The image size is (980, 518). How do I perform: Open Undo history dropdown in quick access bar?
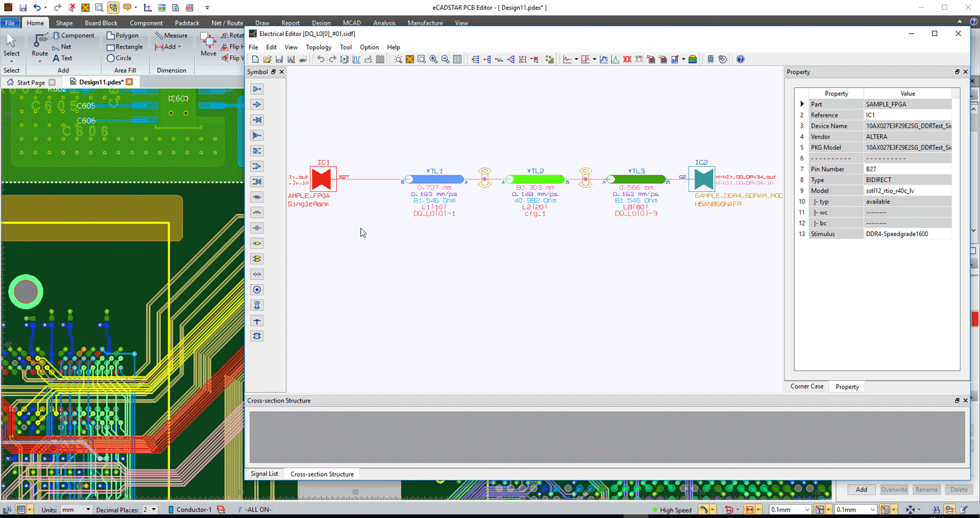pyautogui.click(x=45, y=7)
